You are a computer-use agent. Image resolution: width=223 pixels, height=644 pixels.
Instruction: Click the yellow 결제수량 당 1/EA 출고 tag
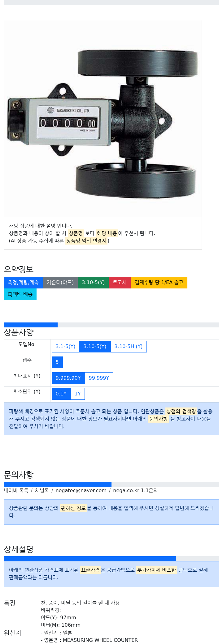(x=159, y=283)
